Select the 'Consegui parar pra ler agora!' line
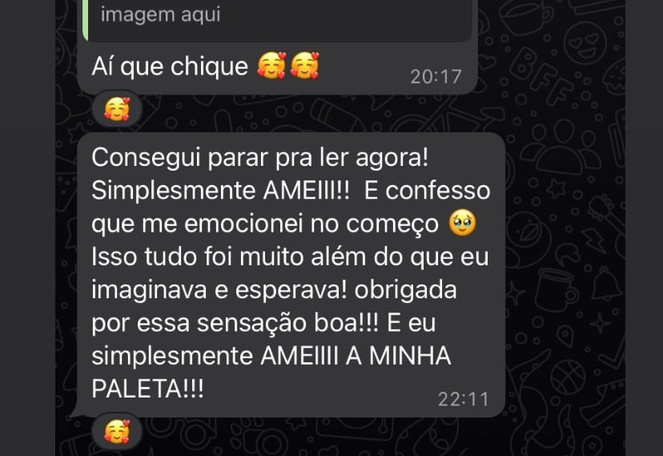The height and width of the screenshot is (456, 663). point(260,158)
